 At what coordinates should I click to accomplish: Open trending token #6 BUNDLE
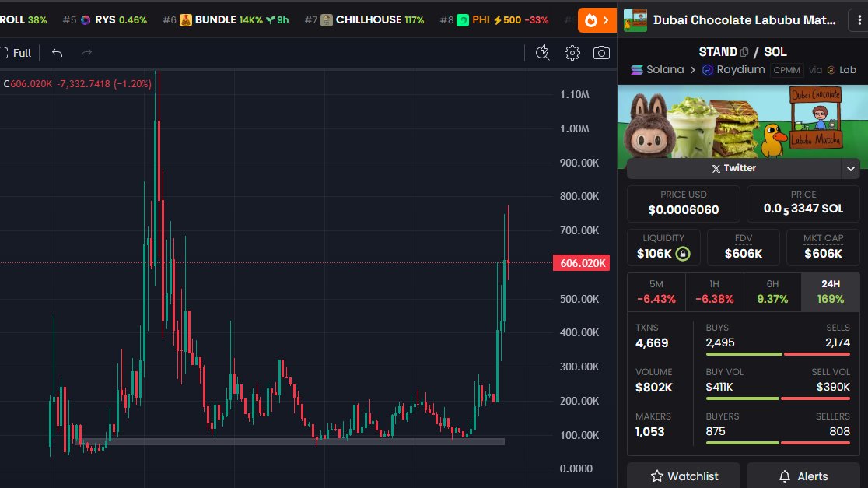tap(226, 20)
